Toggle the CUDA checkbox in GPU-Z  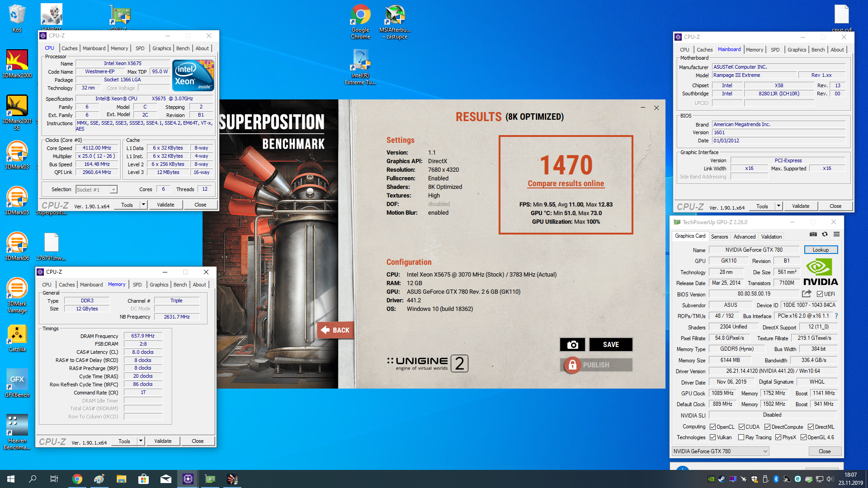(741, 427)
